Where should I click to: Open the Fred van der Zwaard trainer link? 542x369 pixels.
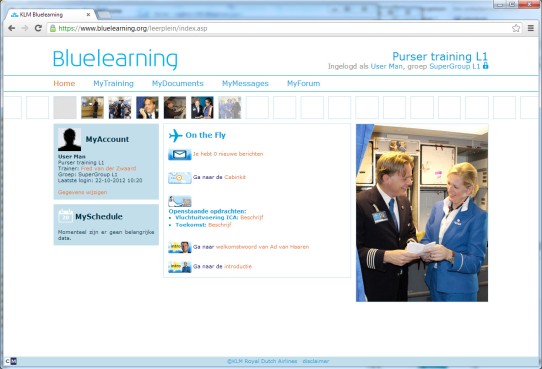pyautogui.click(x=109, y=168)
